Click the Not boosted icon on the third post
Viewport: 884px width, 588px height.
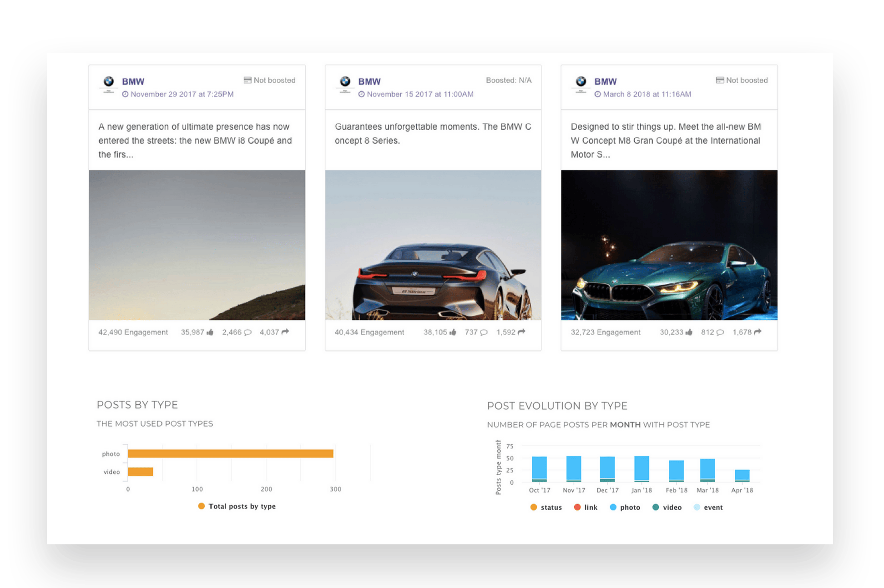point(720,80)
